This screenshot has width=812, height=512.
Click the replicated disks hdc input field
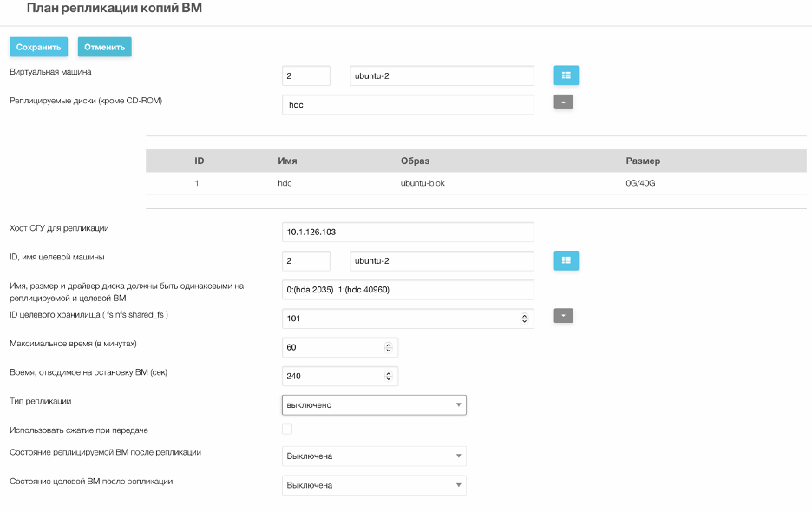[408, 104]
